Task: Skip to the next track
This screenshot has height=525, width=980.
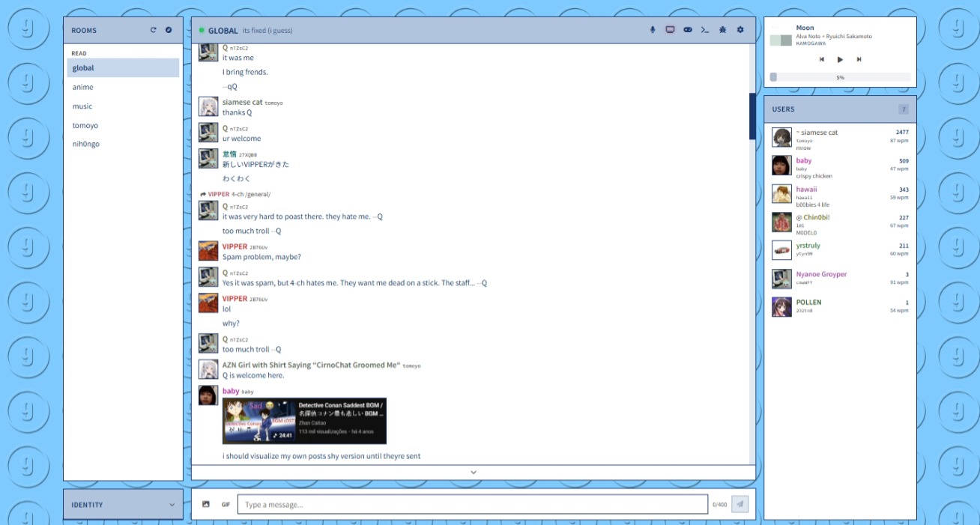Action: click(859, 59)
